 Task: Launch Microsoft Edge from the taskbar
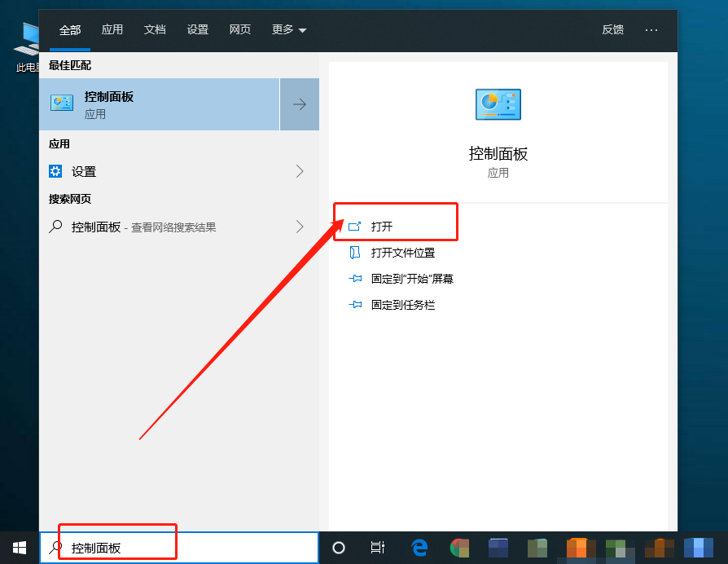[419, 547]
